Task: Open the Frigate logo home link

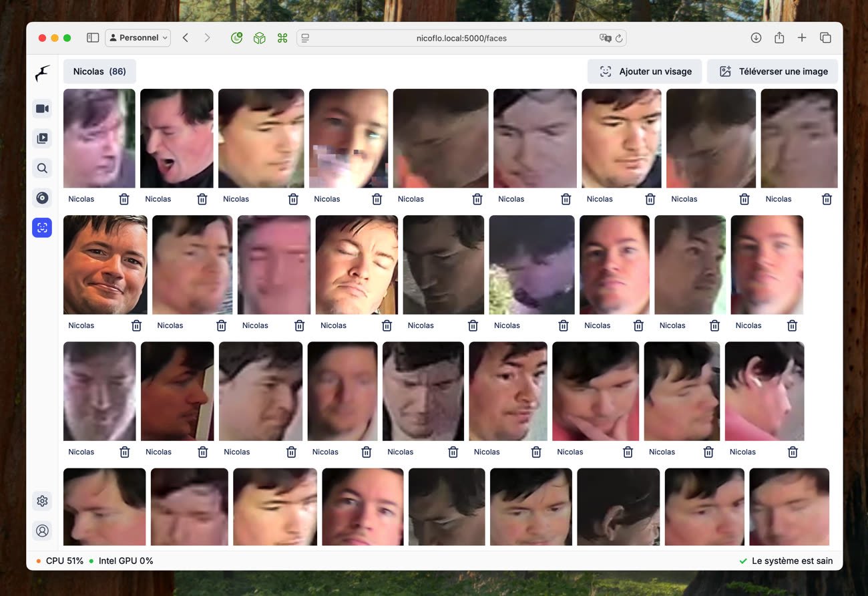Action: [x=42, y=73]
